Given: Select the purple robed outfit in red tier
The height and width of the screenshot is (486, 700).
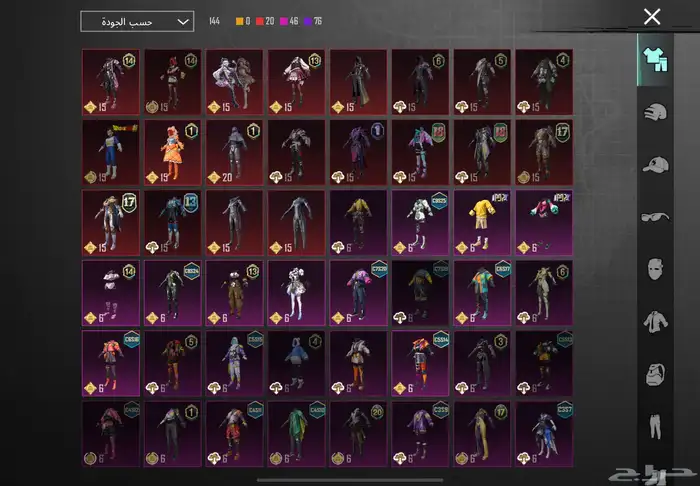Looking at the screenshot, I should click(358, 152).
